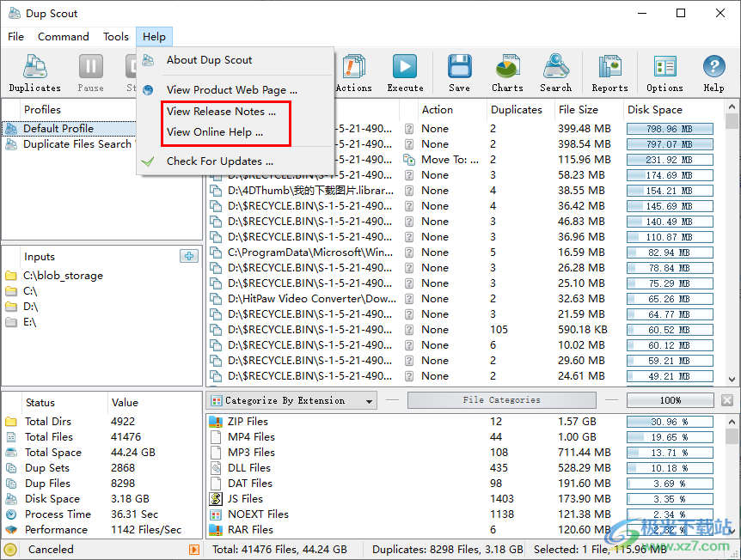Click the Process Time status row
The height and width of the screenshot is (560, 741).
coord(102,514)
